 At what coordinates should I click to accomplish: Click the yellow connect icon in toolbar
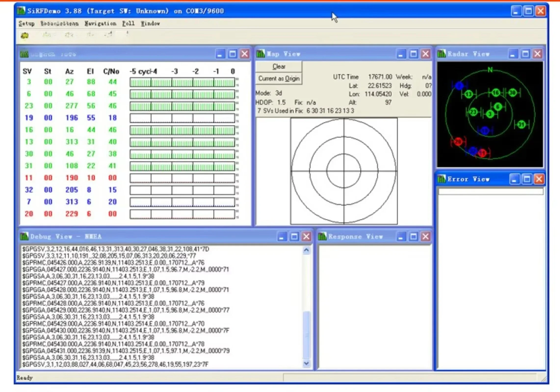(25, 36)
